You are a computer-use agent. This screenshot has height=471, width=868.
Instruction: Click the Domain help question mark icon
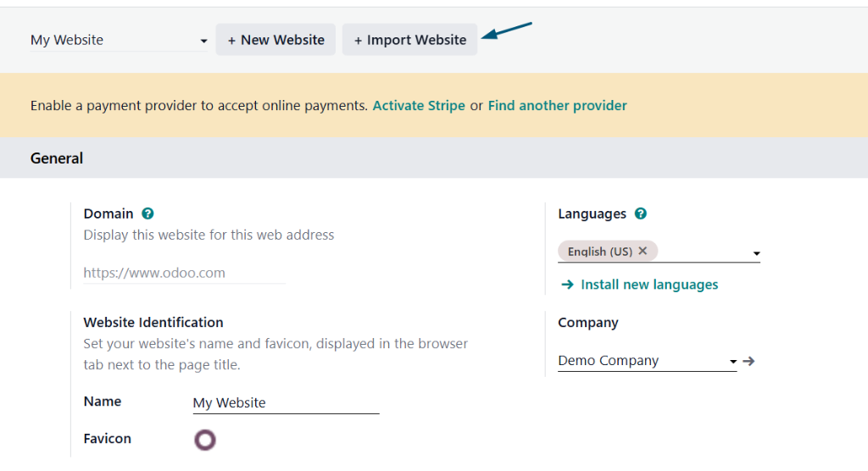point(148,214)
